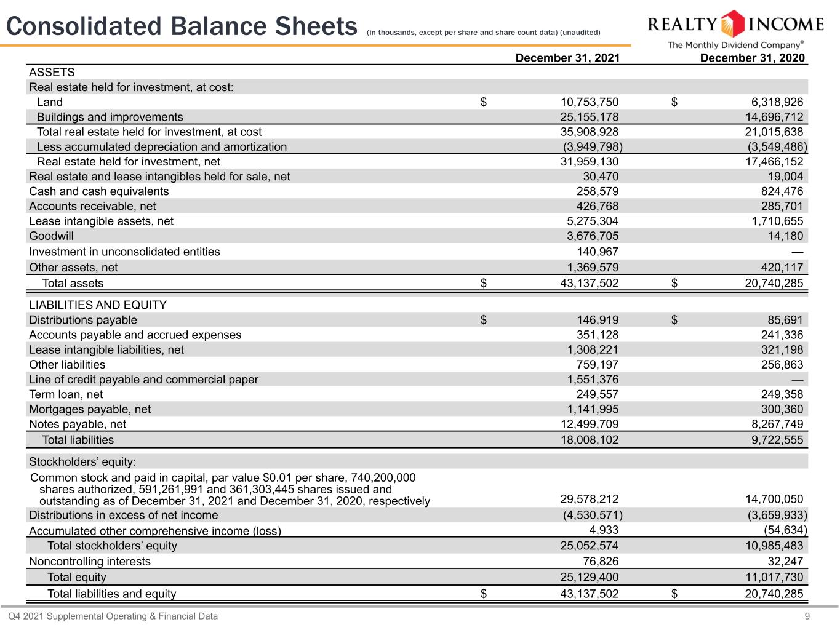
Task: Select the Term loan, net row
Action: pyautogui.click(x=417, y=394)
